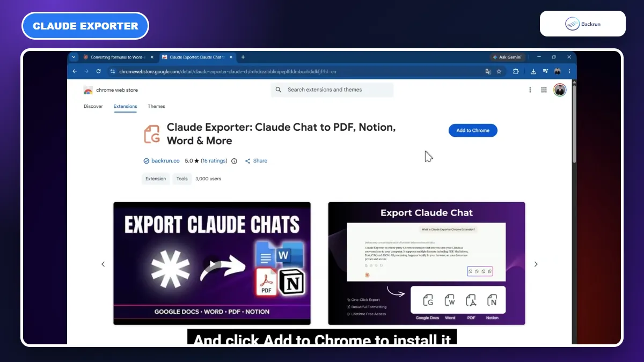Image resolution: width=644 pixels, height=362 pixels.
Task: Click the page vertical scrollbar
Action: coord(574,123)
